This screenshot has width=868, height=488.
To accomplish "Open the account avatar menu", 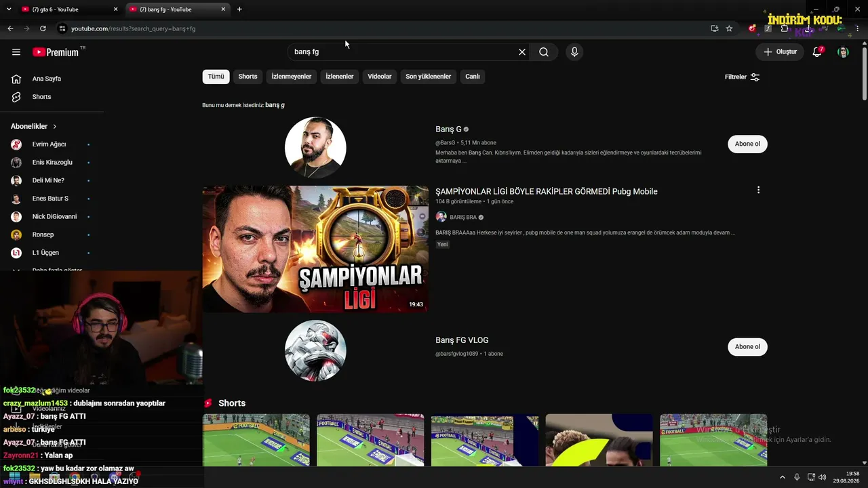I will click(x=843, y=52).
